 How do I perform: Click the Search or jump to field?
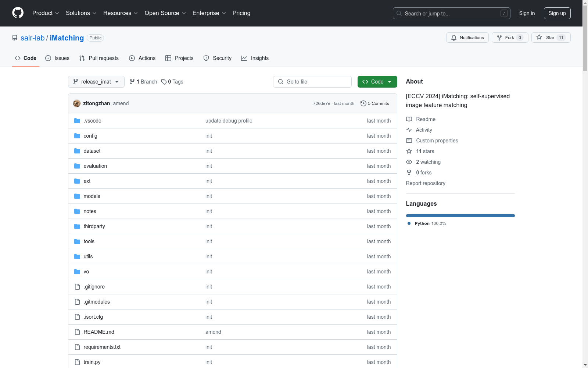point(452,13)
